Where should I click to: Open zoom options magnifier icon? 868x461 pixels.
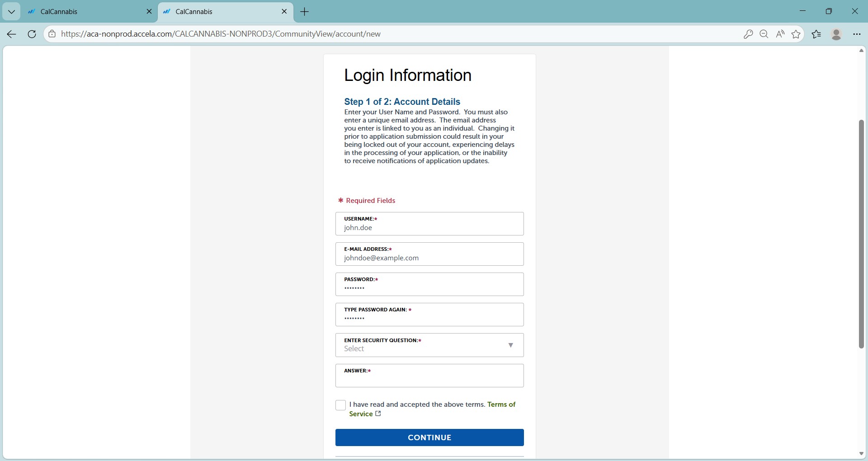click(x=764, y=34)
